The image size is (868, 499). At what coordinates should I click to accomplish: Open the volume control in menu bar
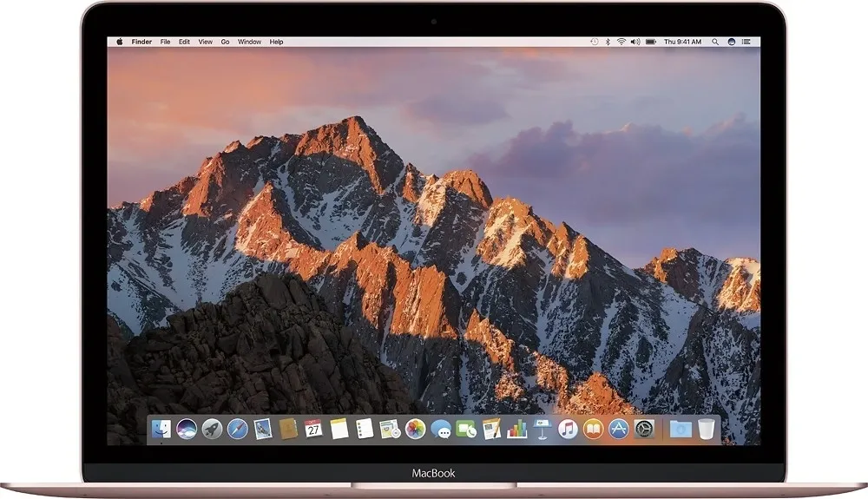[635, 42]
